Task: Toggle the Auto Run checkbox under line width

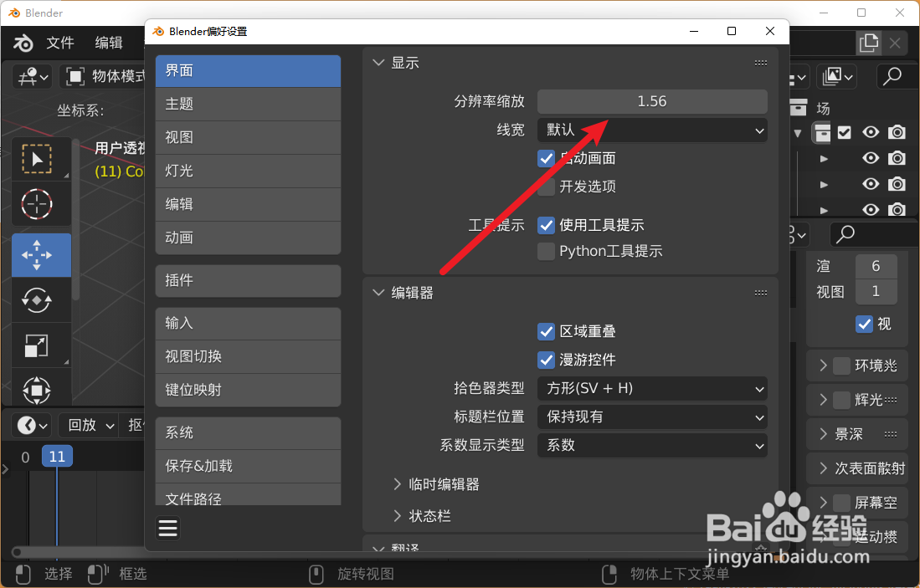Action: 547,158
